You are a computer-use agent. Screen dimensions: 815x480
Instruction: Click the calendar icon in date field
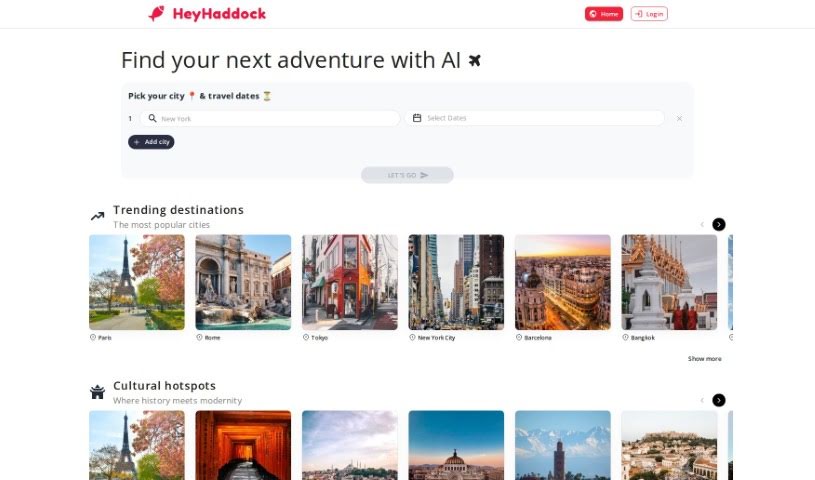(x=417, y=118)
